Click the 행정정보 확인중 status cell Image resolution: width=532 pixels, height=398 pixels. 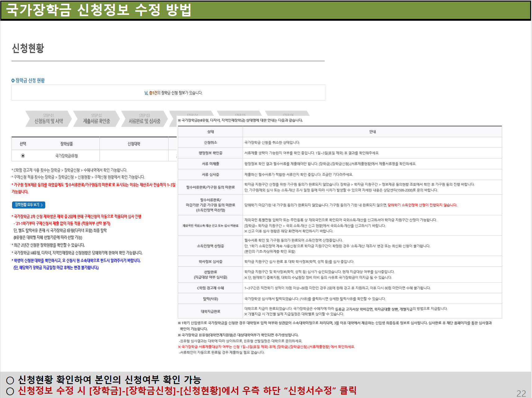click(x=210, y=153)
